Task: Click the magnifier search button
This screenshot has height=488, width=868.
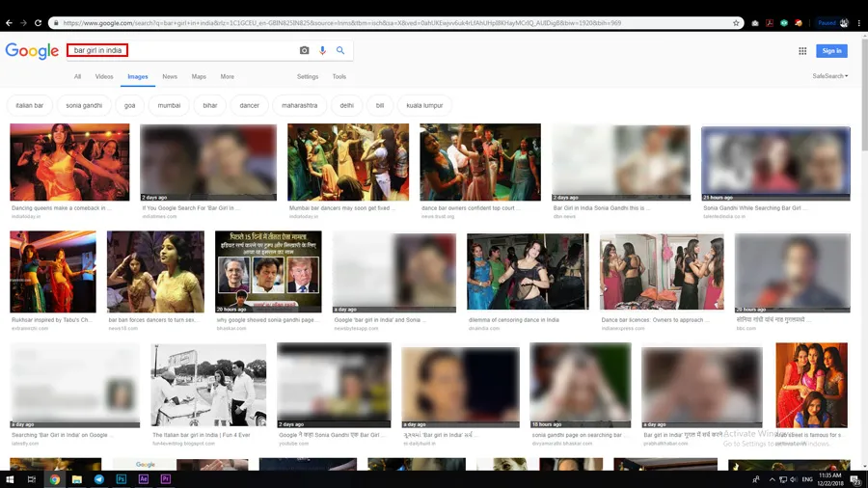Action: [x=340, y=50]
